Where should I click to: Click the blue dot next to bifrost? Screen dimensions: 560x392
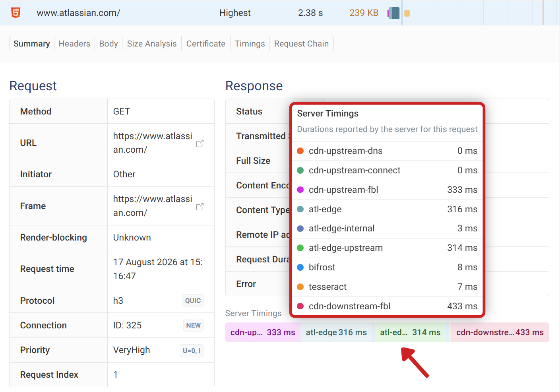tap(300, 268)
